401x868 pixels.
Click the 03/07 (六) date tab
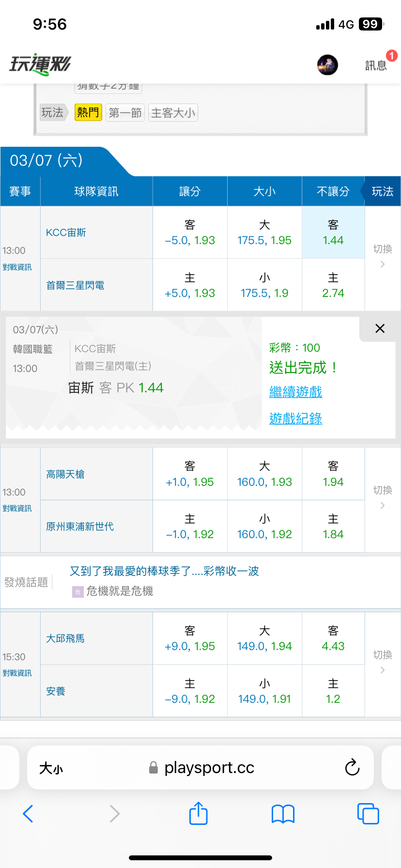tap(46, 160)
